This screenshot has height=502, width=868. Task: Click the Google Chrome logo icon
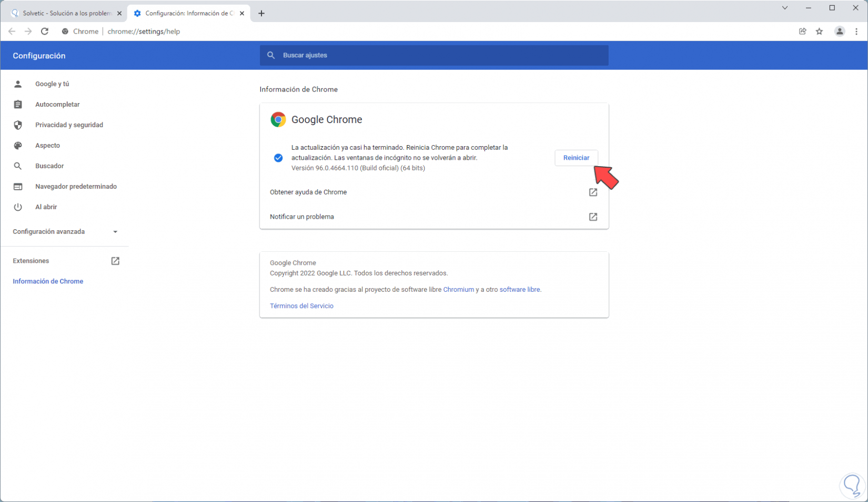coord(278,120)
